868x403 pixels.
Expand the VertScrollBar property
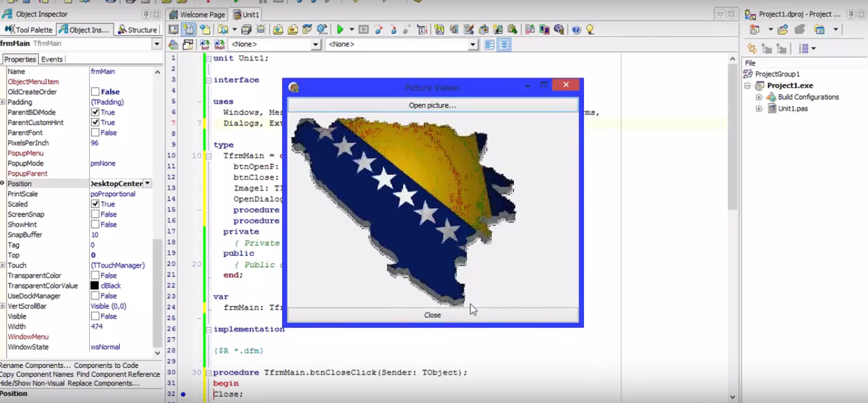tap(3, 306)
